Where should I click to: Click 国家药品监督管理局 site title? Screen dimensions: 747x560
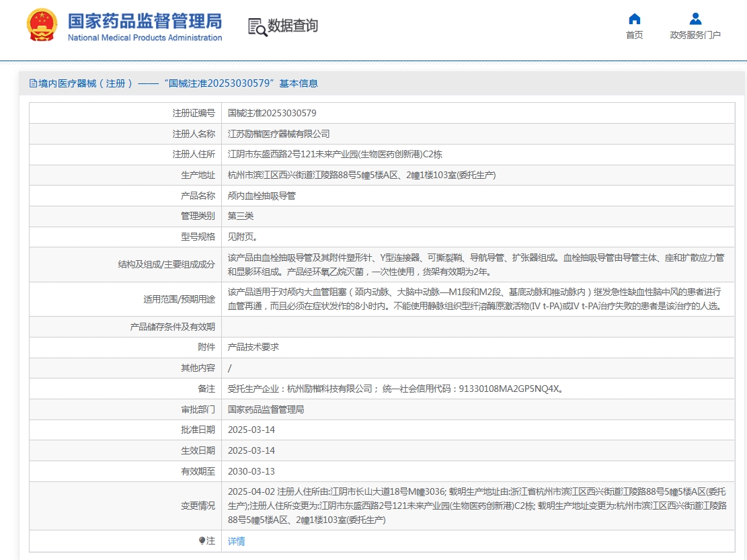[x=145, y=22]
